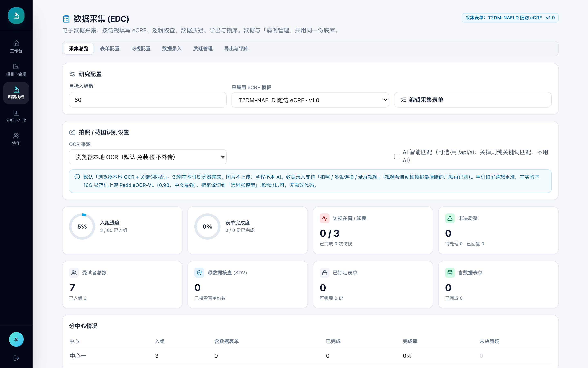Click lock icon on 已锁定表单 card
588x368 pixels.
(325, 273)
